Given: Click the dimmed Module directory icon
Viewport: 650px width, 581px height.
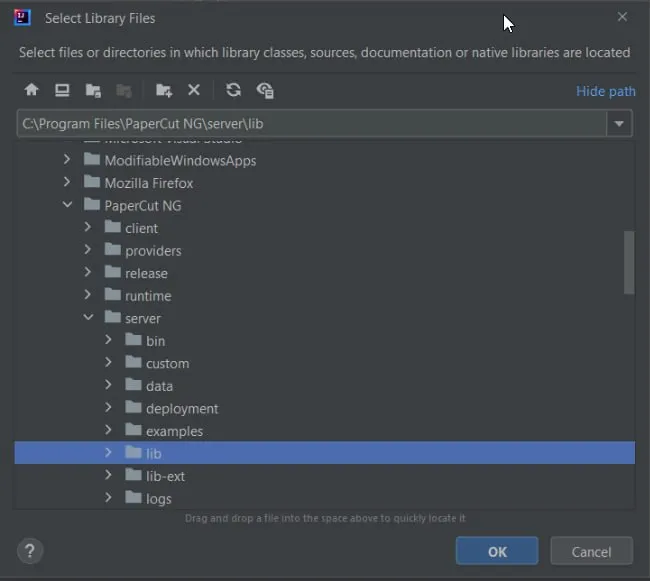Looking at the screenshot, I should pos(124,90).
